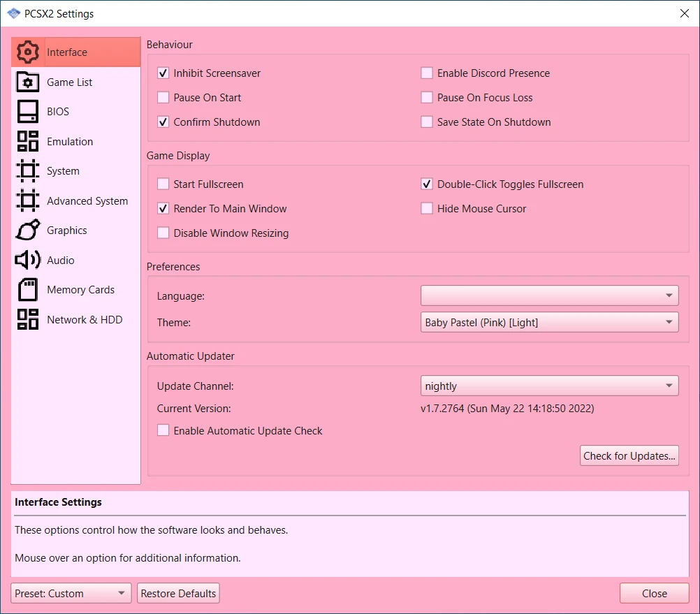Tick the Enable Discord Presence checkbox
The width and height of the screenshot is (700, 614).
pos(427,73)
